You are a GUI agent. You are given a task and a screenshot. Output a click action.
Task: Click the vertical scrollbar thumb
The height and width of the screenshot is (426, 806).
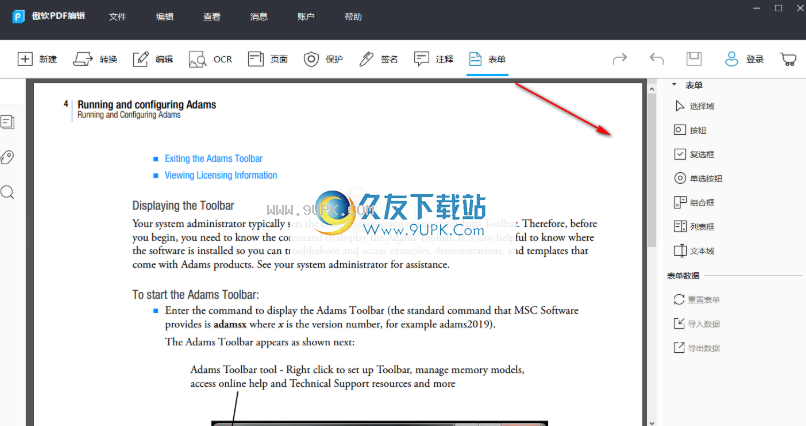[652, 170]
